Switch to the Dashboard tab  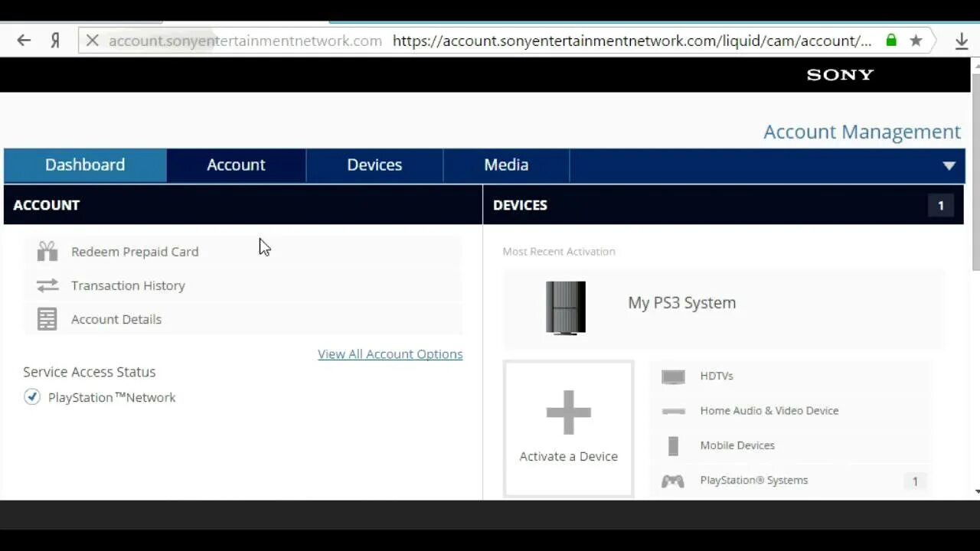(x=85, y=165)
